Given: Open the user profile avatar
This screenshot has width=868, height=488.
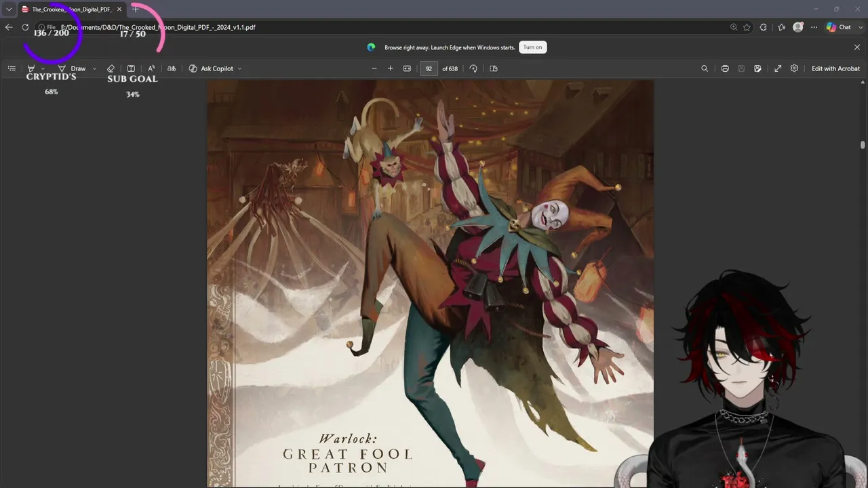Looking at the screenshot, I should tap(798, 27).
